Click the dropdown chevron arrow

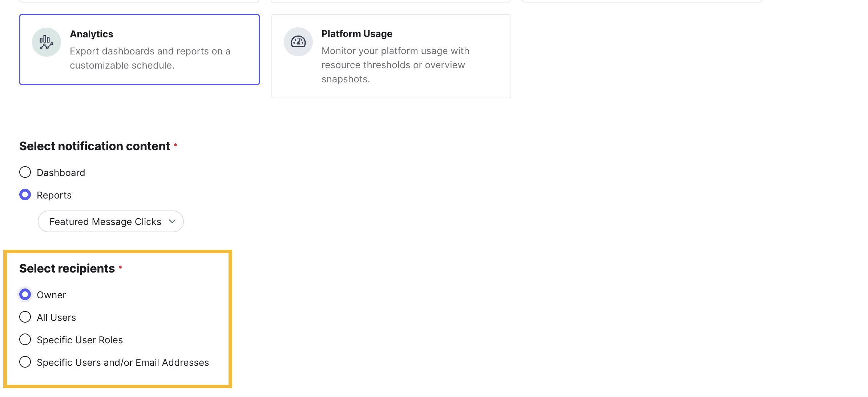[172, 221]
